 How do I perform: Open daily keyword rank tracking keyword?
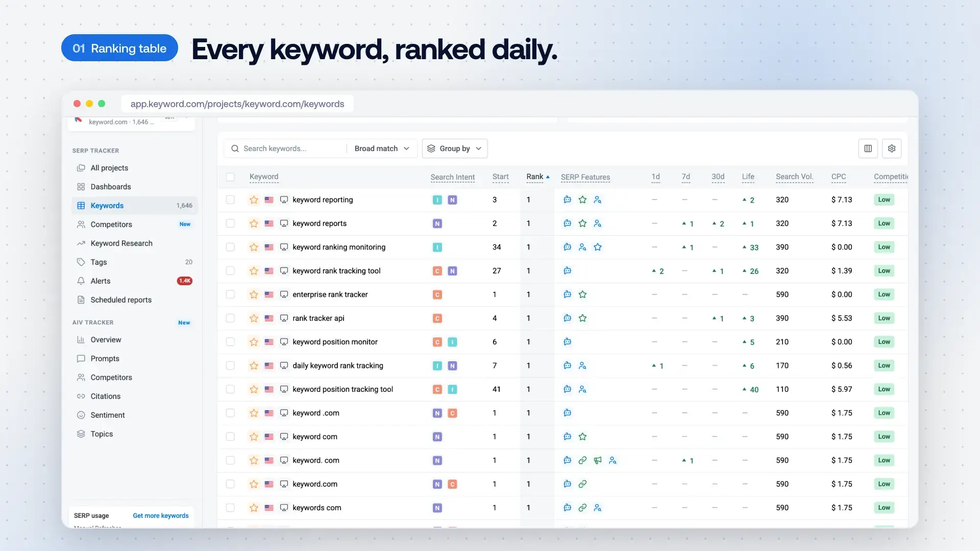click(x=337, y=366)
